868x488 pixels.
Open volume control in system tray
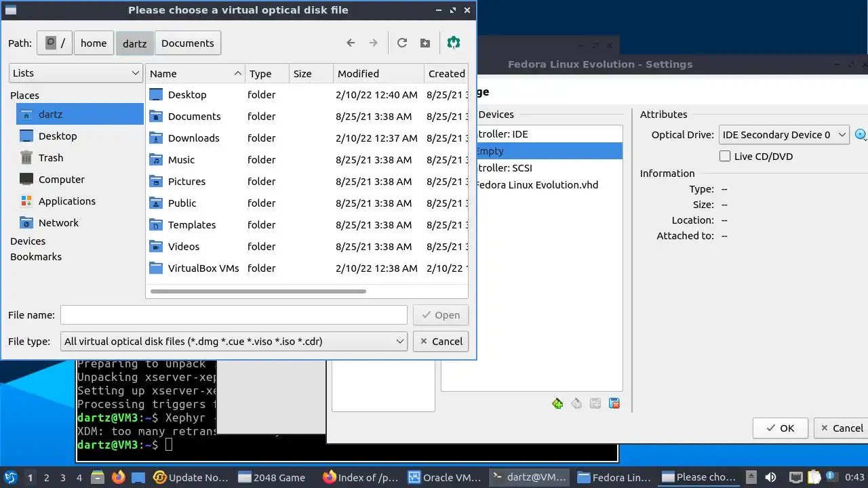770,477
